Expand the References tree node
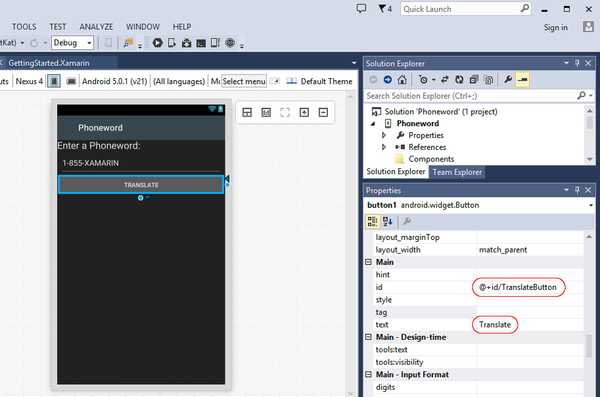The height and width of the screenshot is (397, 600). point(384,147)
